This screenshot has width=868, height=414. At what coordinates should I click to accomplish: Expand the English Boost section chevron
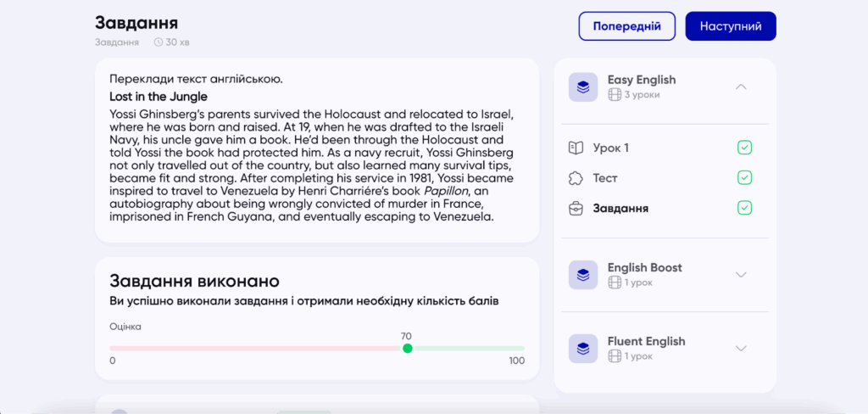click(x=741, y=275)
